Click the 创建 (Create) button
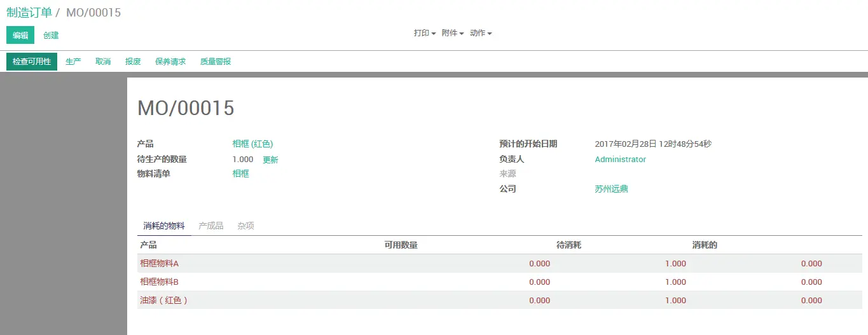868x335 pixels. 51,36
